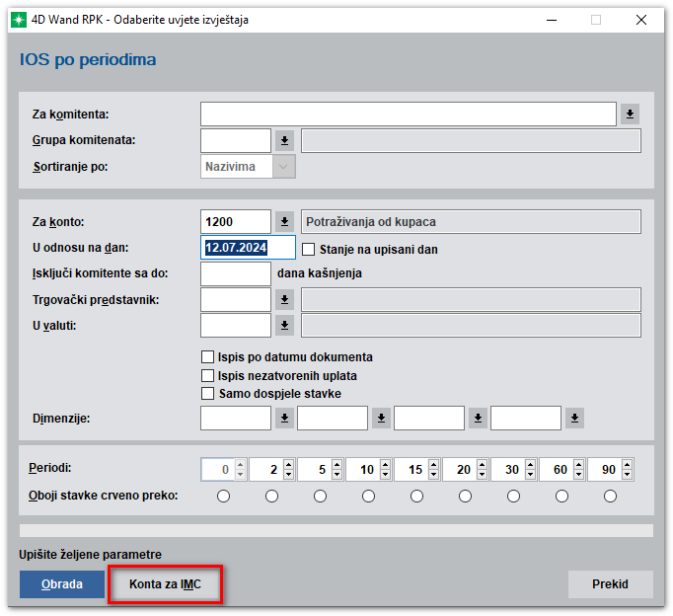Open lookup arrow of last Dimenzije field
This screenshot has width=673, height=616.
(x=574, y=419)
